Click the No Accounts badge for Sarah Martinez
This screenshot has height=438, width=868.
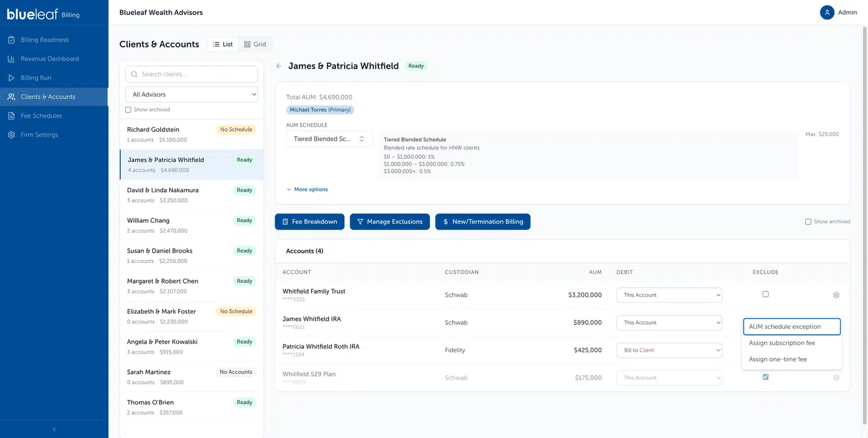point(236,372)
